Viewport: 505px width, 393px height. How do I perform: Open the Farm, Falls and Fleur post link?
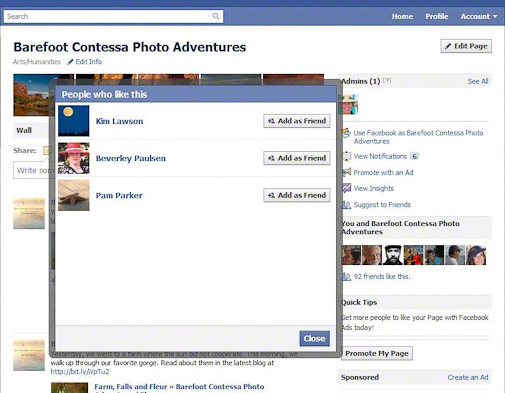(179, 387)
